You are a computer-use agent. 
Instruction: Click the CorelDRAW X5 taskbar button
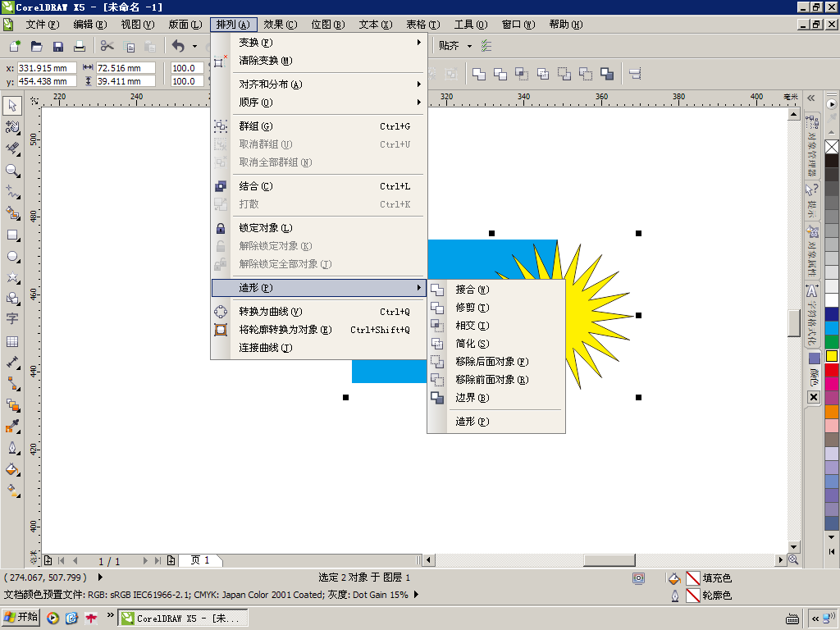(183, 618)
